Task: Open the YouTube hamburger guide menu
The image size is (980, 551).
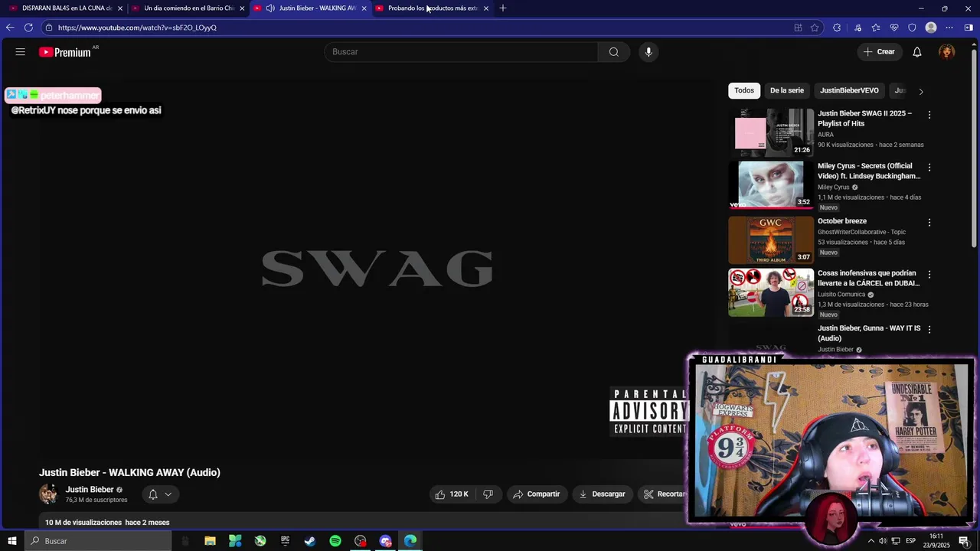Action: 21,52
